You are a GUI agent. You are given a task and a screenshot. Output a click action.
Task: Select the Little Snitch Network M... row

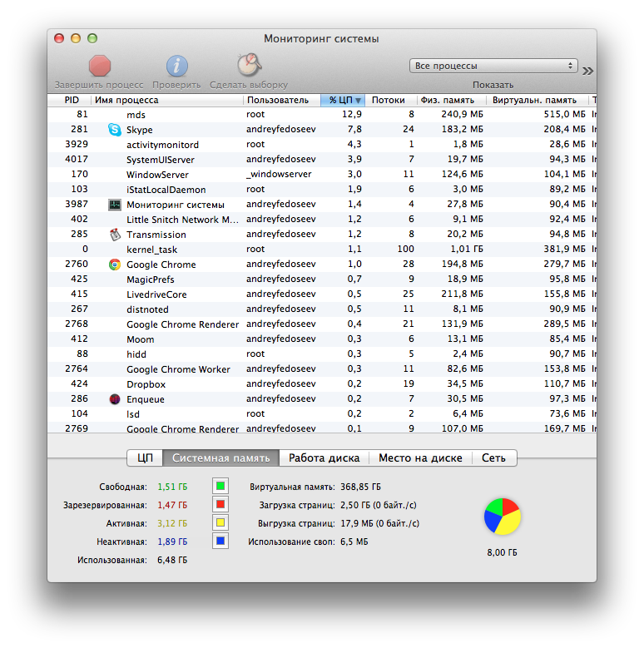click(322, 219)
